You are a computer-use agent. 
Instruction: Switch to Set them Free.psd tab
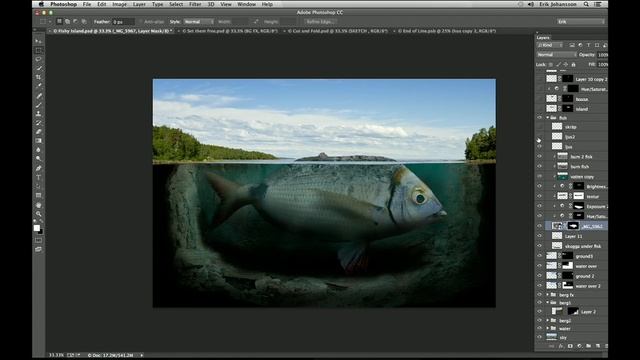click(230, 31)
